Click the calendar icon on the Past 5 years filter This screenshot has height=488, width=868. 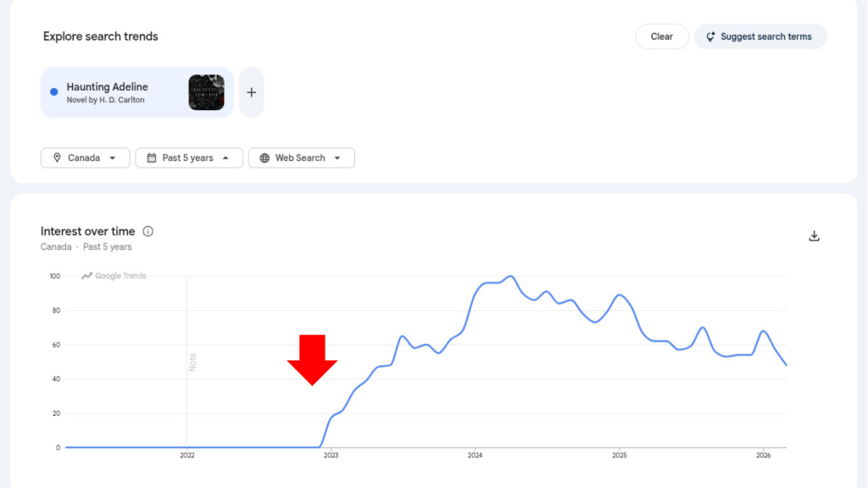(x=150, y=158)
